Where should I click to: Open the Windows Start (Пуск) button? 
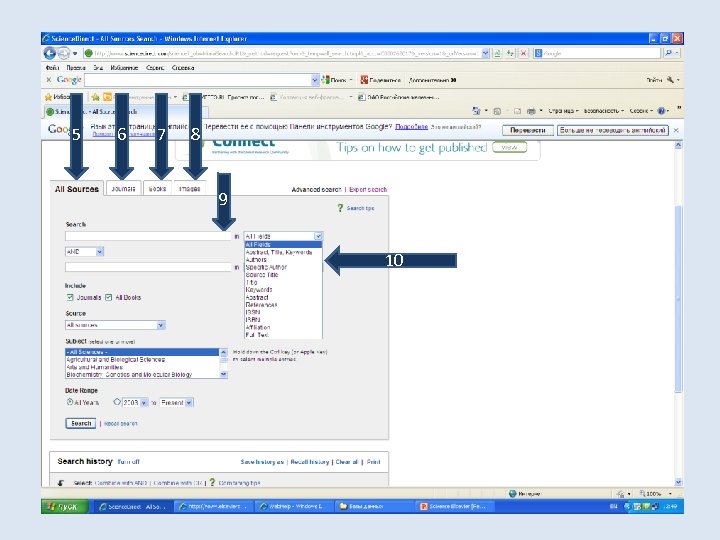pos(65,506)
